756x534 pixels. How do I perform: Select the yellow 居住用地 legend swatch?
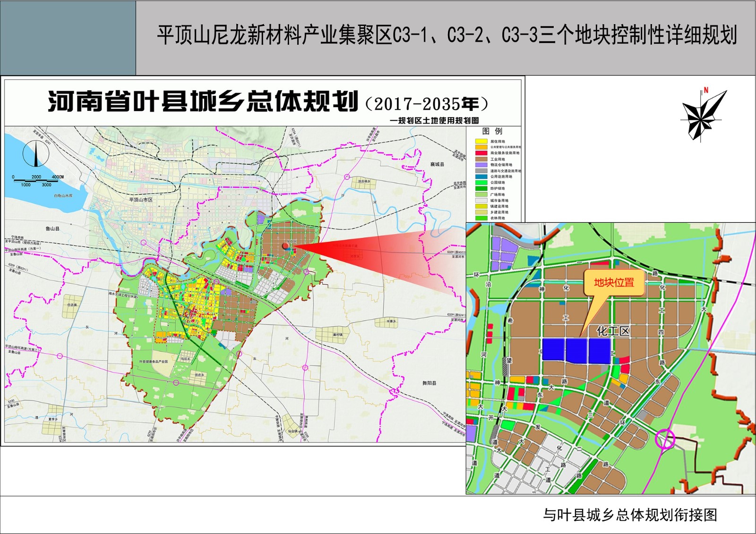[481, 141]
